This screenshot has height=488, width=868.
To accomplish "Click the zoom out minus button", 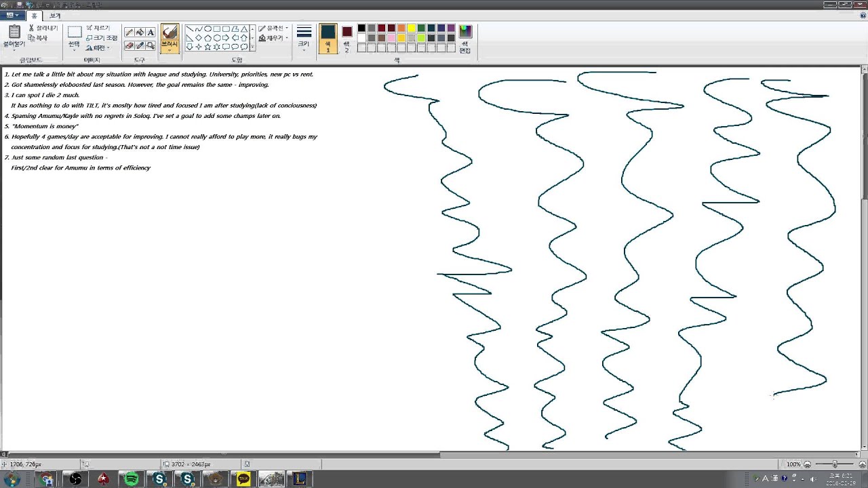I will point(807,464).
